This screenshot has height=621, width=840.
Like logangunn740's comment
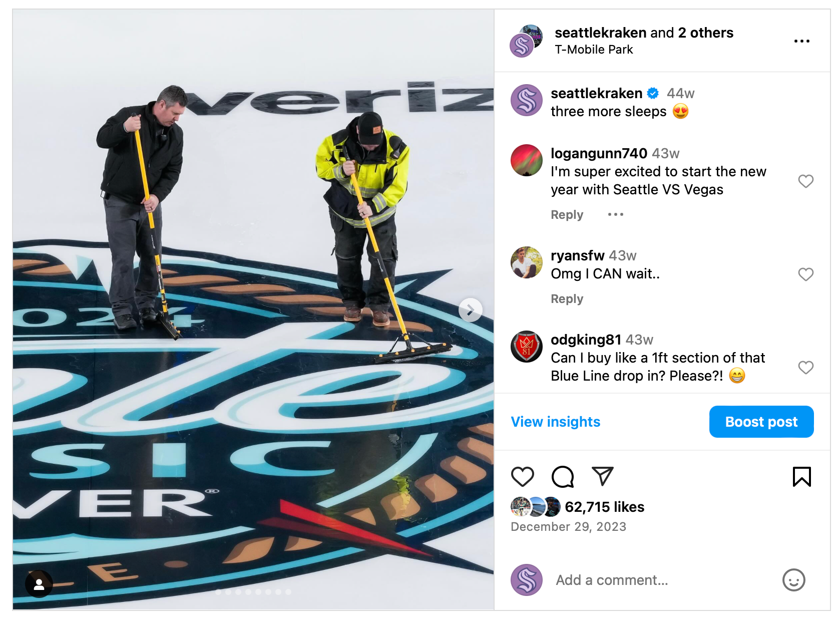coord(805,181)
